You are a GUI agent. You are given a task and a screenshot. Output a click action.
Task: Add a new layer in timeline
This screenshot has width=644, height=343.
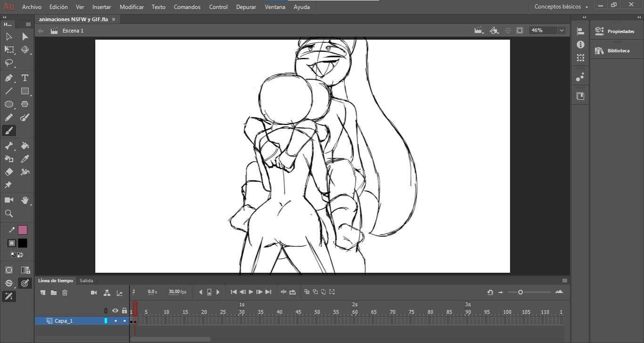pos(43,293)
